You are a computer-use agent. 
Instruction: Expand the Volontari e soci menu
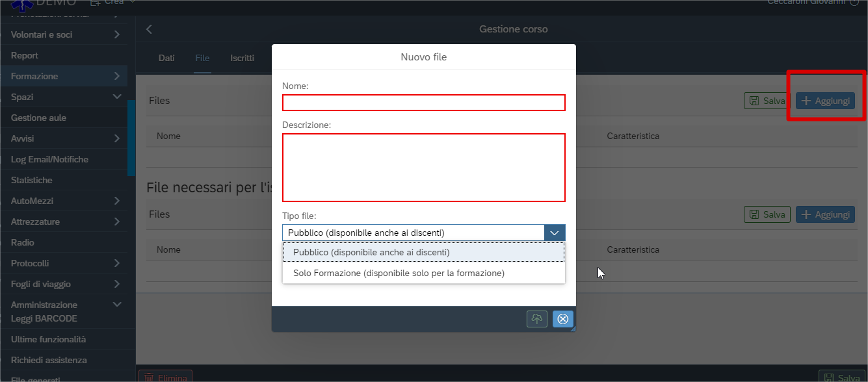[x=116, y=34]
